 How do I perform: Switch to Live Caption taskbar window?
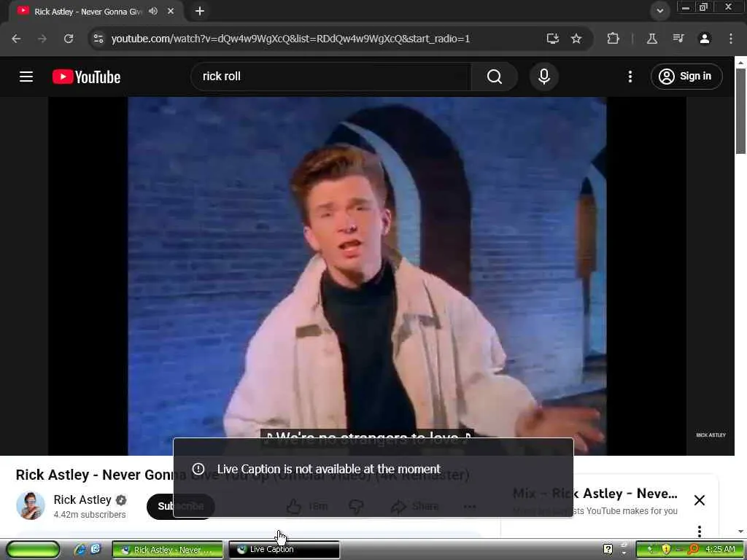[x=284, y=550]
